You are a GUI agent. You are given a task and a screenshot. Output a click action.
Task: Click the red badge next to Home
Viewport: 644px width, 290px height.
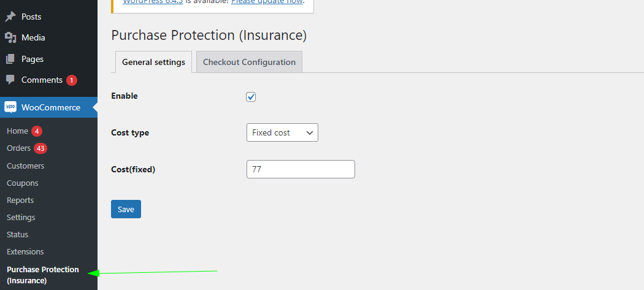tap(37, 131)
